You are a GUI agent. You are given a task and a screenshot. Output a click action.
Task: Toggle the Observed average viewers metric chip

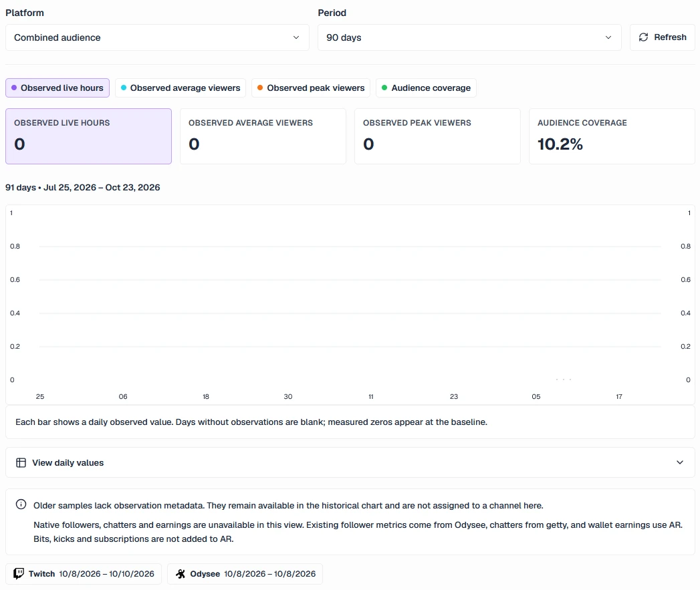pyautogui.click(x=181, y=88)
